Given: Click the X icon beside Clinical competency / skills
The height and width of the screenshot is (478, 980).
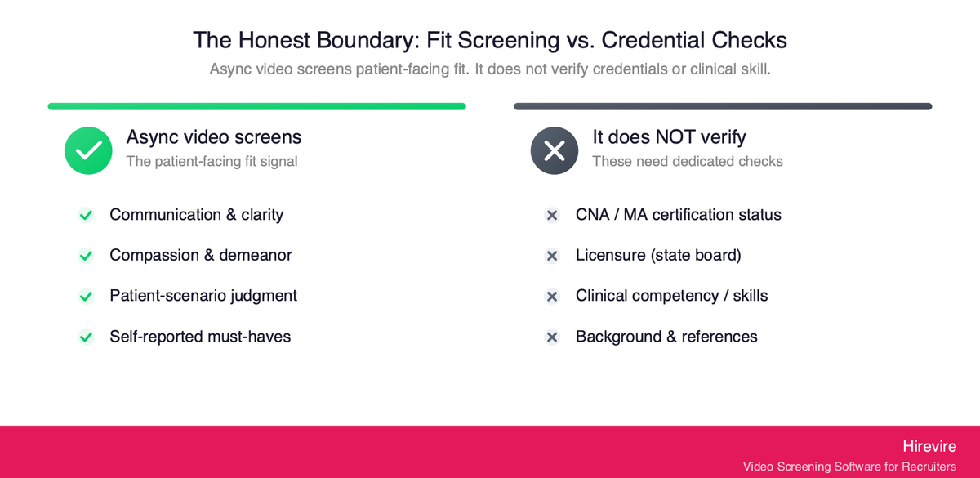Looking at the screenshot, I should [x=552, y=296].
